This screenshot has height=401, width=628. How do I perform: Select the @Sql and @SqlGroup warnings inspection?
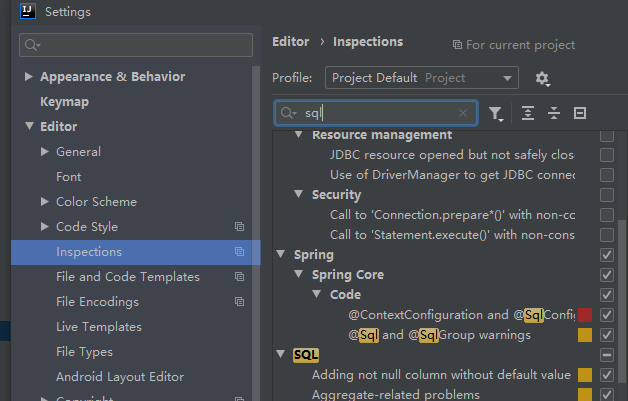(x=439, y=335)
